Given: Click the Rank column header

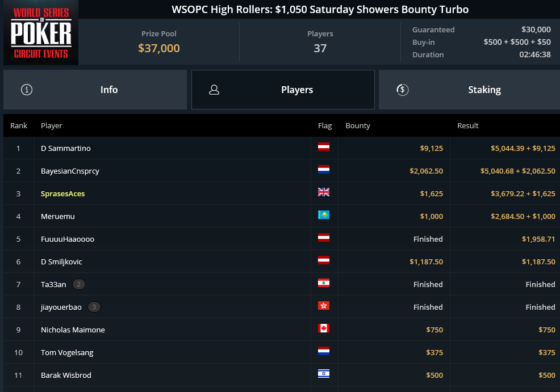Looking at the screenshot, I should tap(19, 125).
